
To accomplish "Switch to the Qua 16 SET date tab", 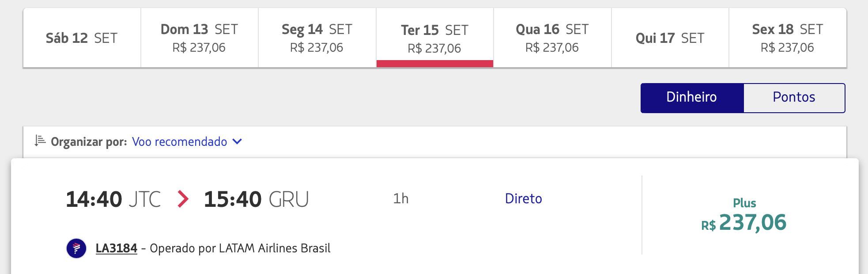I will (552, 38).
